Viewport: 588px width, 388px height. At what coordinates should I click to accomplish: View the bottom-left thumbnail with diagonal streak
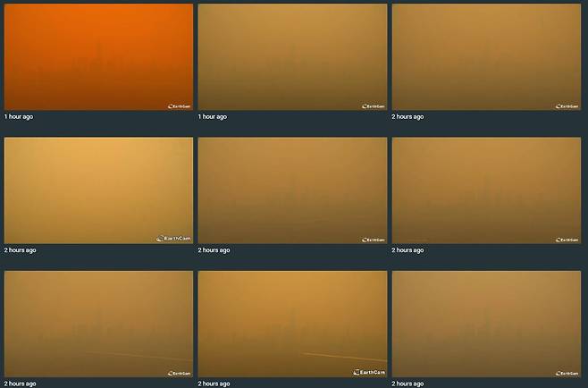tap(98, 324)
